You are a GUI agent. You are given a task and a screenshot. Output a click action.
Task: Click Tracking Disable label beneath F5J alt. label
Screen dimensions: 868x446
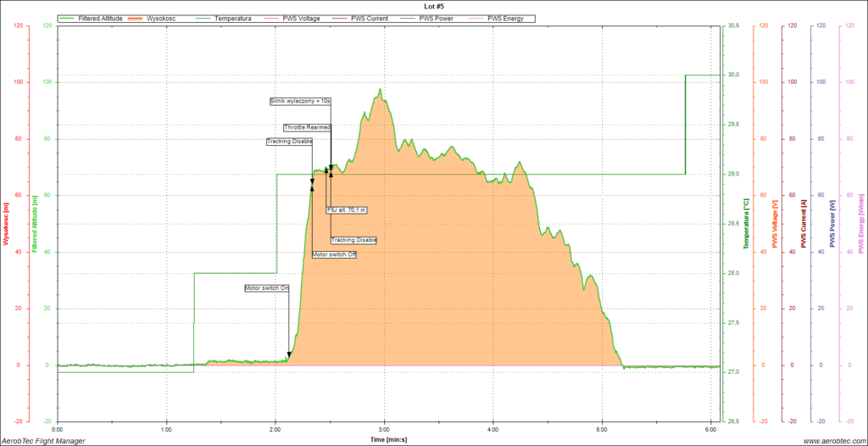pyautogui.click(x=353, y=240)
